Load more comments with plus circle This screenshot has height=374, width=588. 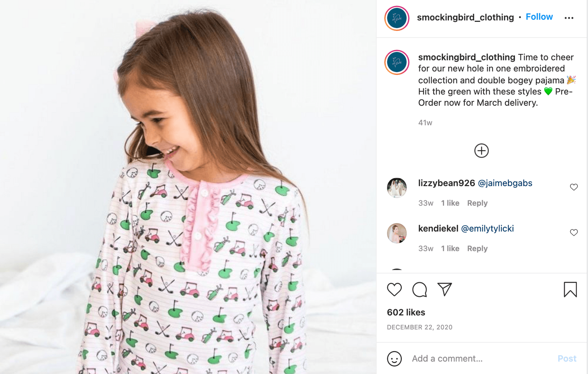pos(481,151)
